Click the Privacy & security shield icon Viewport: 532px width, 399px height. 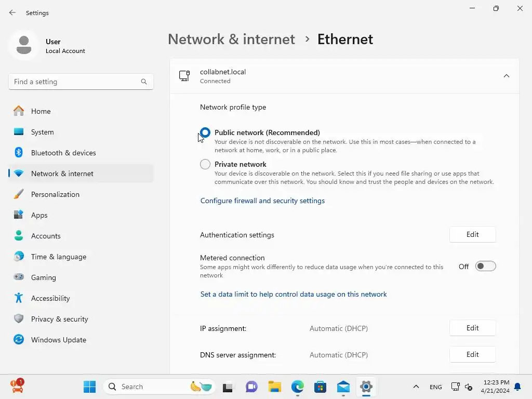[x=19, y=318]
